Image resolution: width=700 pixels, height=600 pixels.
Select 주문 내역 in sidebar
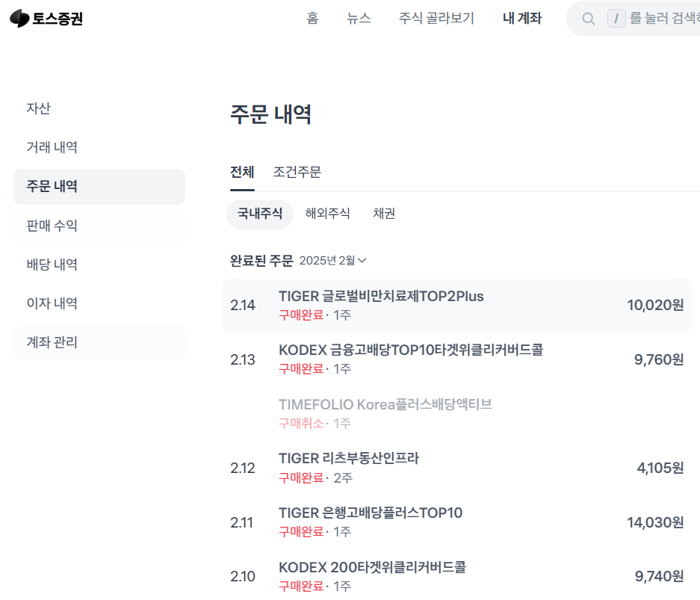click(x=99, y=187)
